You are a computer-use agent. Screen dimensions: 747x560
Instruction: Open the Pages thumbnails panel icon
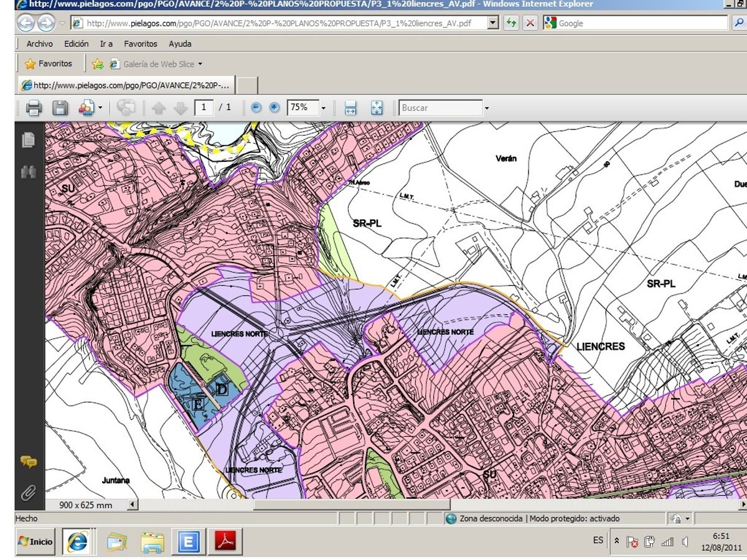click(29, 140)
